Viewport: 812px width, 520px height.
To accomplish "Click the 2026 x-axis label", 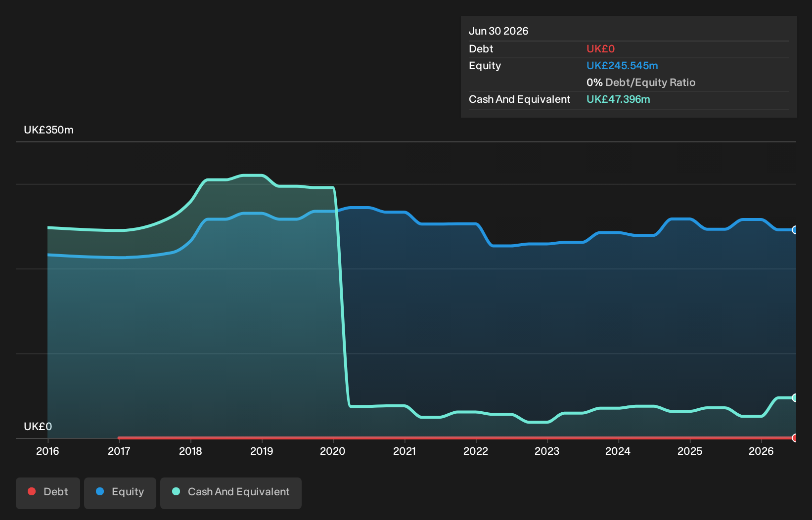I will click(x=761, y=451).
